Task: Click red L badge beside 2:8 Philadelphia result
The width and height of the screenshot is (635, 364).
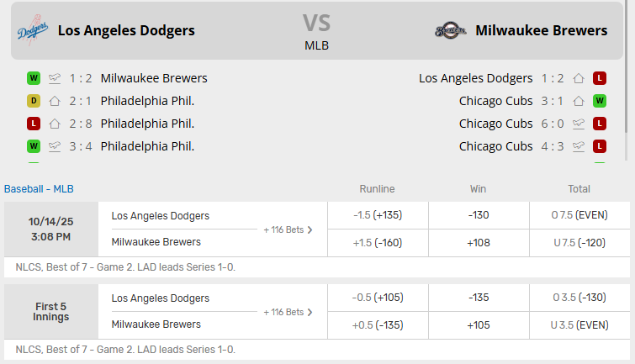Action: [34, 124]
